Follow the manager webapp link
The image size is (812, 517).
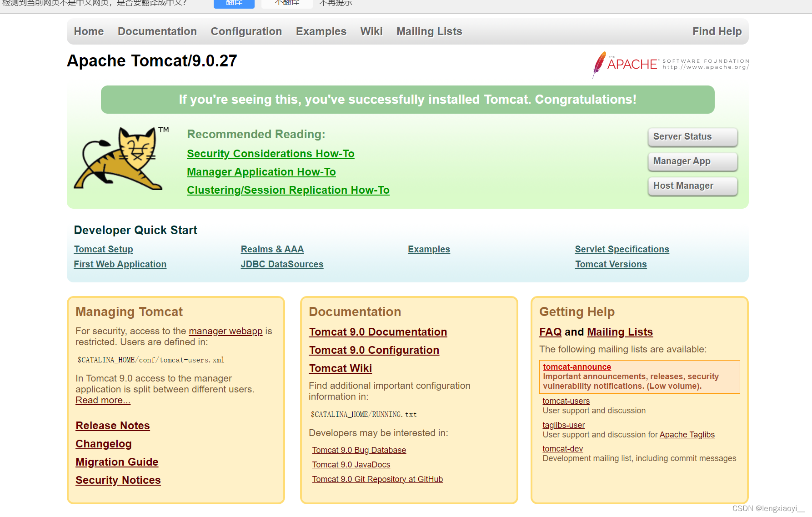click(226, 331)
